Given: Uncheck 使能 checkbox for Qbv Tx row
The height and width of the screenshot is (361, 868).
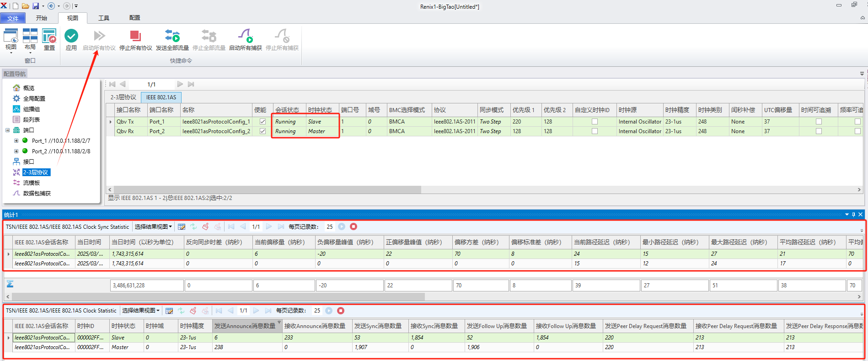Looking at the screenshot, I should (263, 122).
